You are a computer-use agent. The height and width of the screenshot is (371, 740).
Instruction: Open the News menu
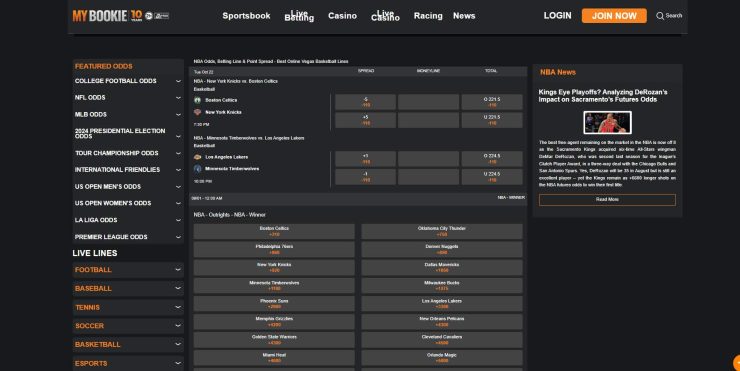464,16
